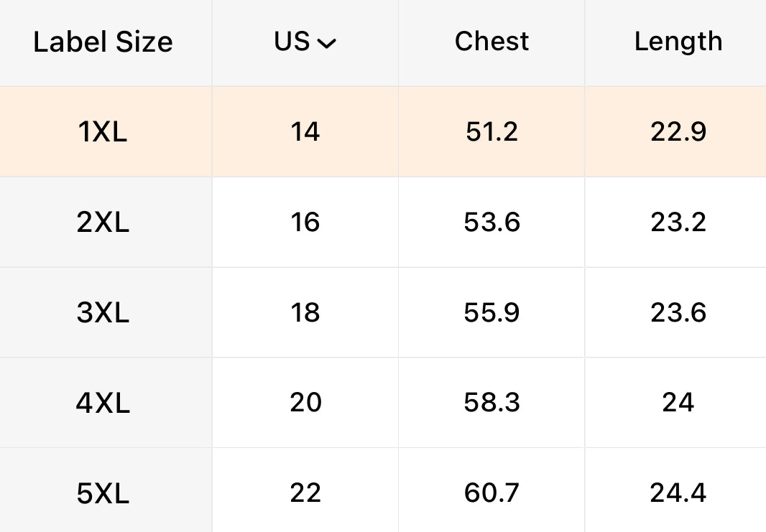Open the US size unit dropdown
The width and height of the screenshot is (766, 532).
click(305, 42)
